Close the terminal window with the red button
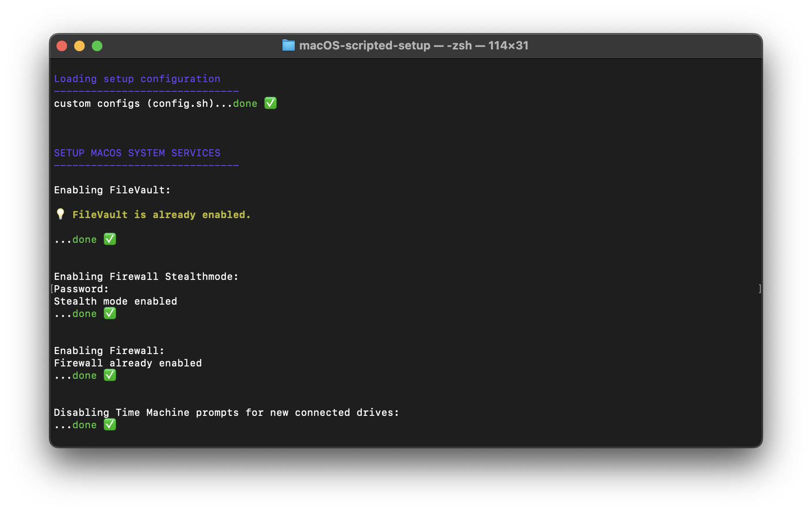812x513 pixels. [x=62, y=46]
